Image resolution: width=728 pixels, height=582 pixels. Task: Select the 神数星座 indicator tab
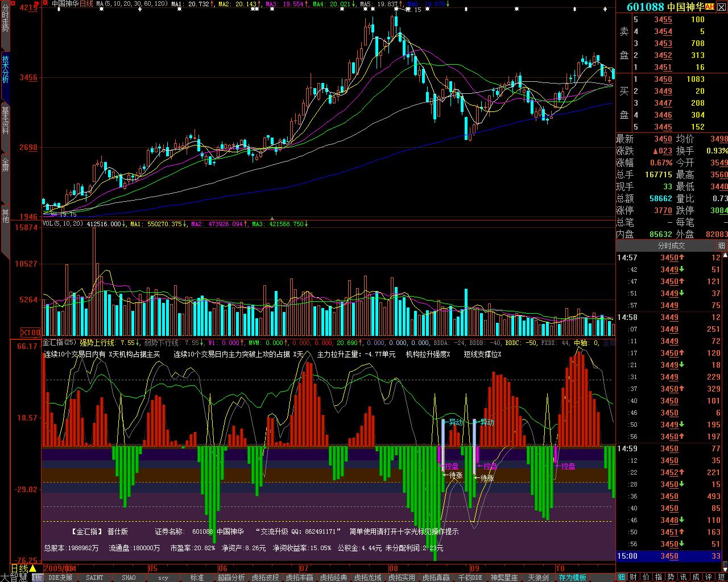(504, 577)
